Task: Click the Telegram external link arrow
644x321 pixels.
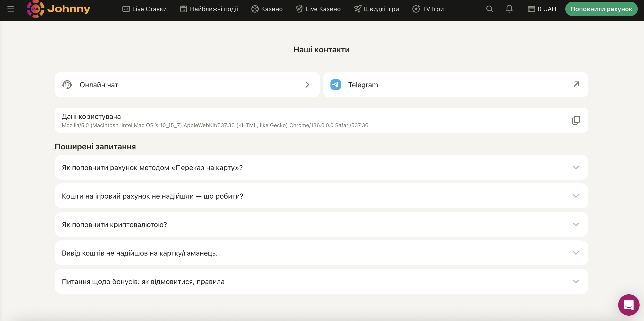Action: [576, 84]
